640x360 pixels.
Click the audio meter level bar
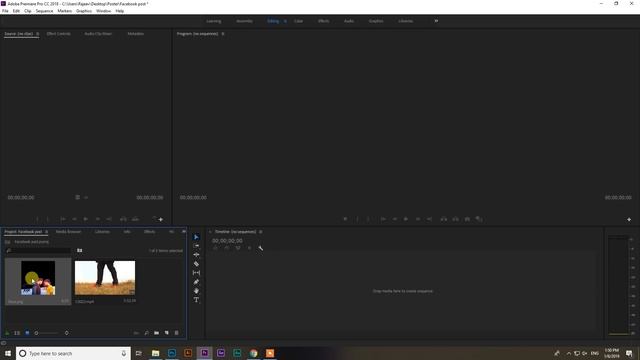click(618, 286)
